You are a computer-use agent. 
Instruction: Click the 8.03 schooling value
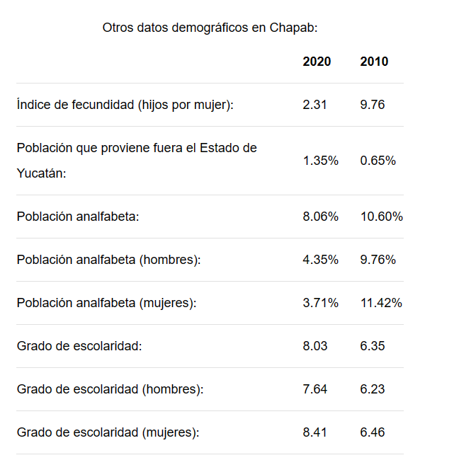pyautogui.click(x=314, y=346)
